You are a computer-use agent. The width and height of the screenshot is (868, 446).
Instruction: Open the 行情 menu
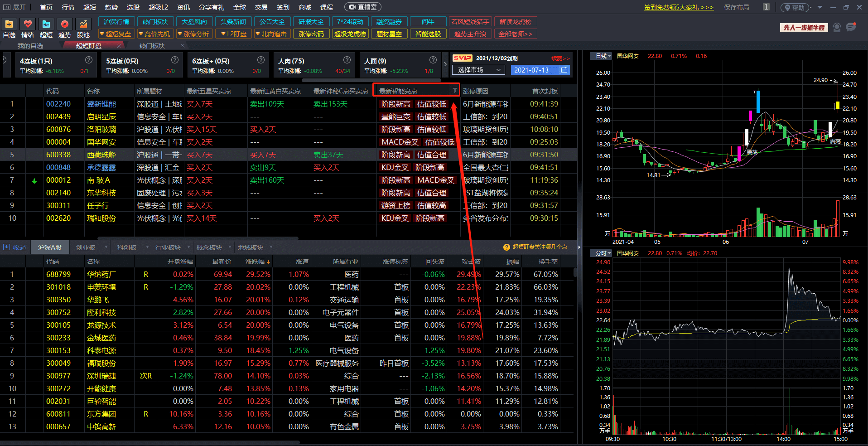[68, 7]
